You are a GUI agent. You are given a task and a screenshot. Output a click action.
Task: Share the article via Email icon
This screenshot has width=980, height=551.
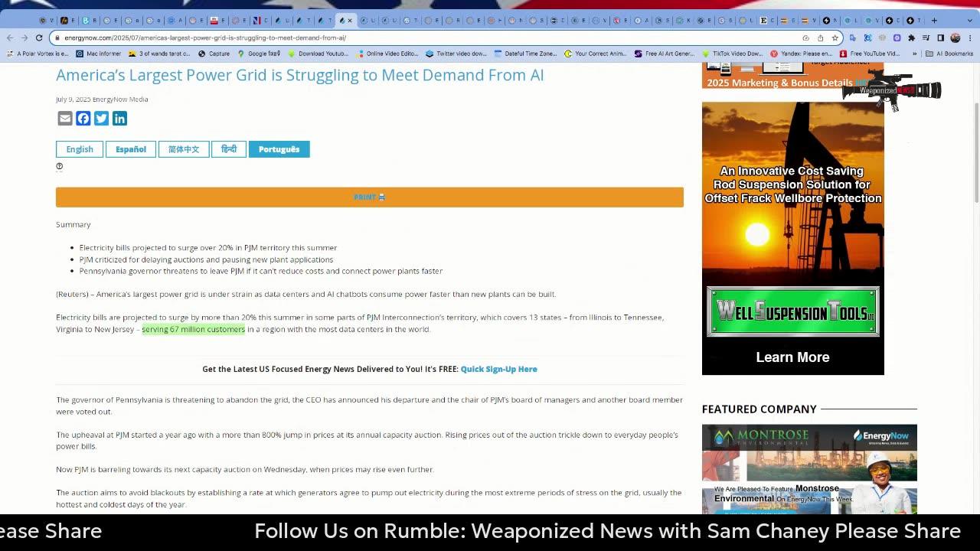coord(65,119)
